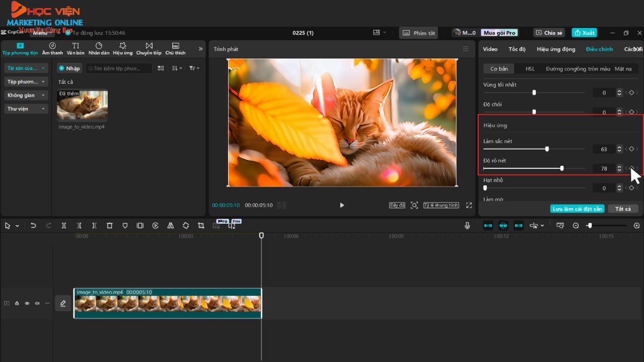The image size is (644, 362).
Task: Click the focus frame icon in player
Action: [x=414, y=205]
